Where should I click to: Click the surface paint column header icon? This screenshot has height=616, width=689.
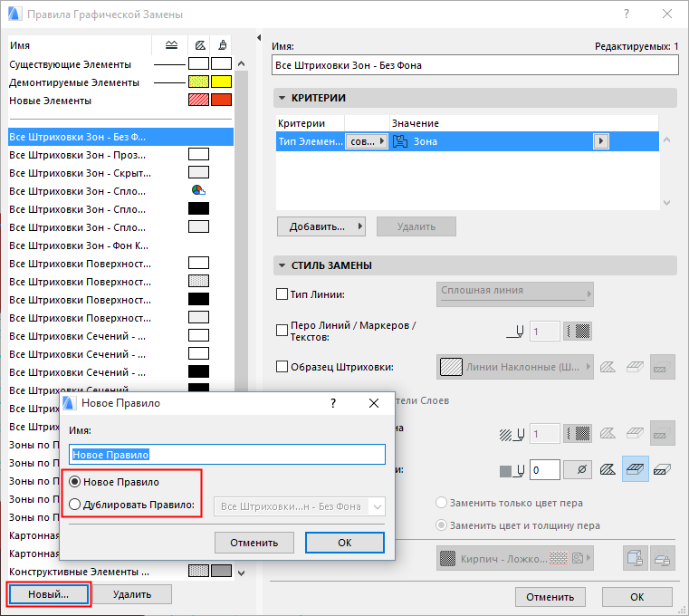[x=223, y=45]
